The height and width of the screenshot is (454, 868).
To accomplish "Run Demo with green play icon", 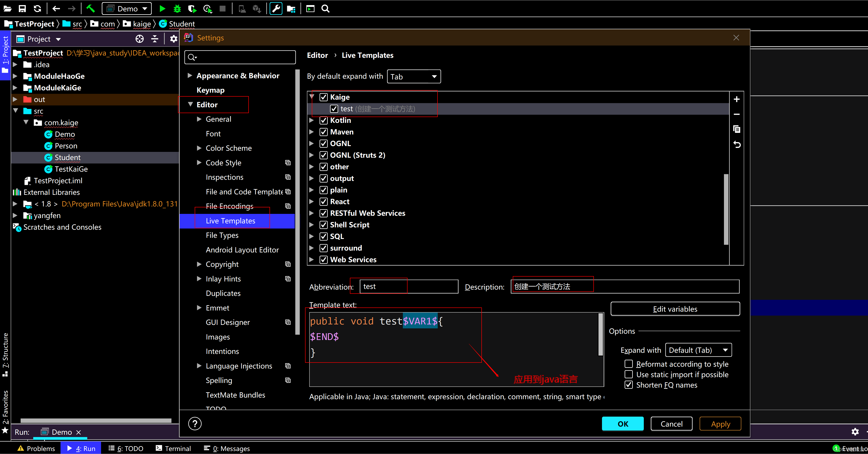I will [162, 9].
